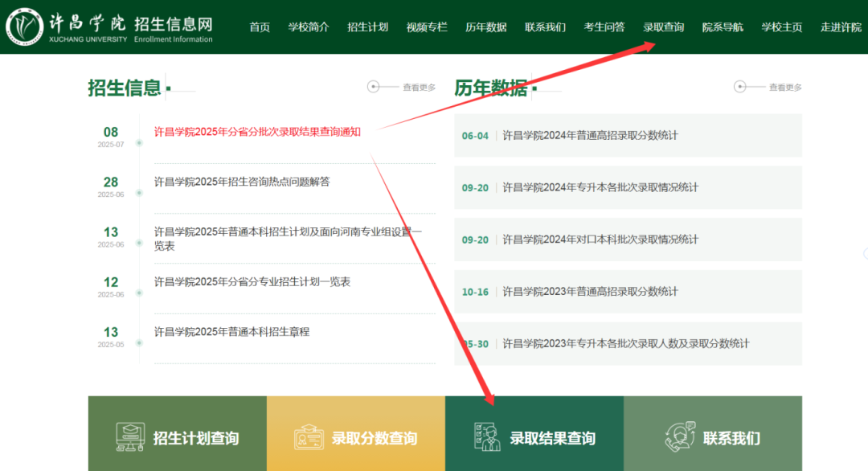Click the 28 2025-06 date marker
Screen dimensions: 868x471
click(x=111, y=186)
